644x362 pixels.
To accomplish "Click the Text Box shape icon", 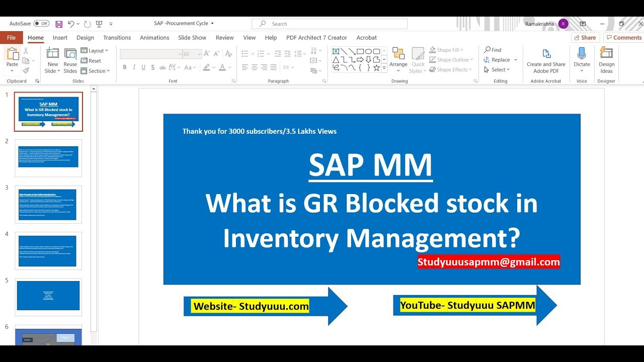I will (x=336, y=51).
